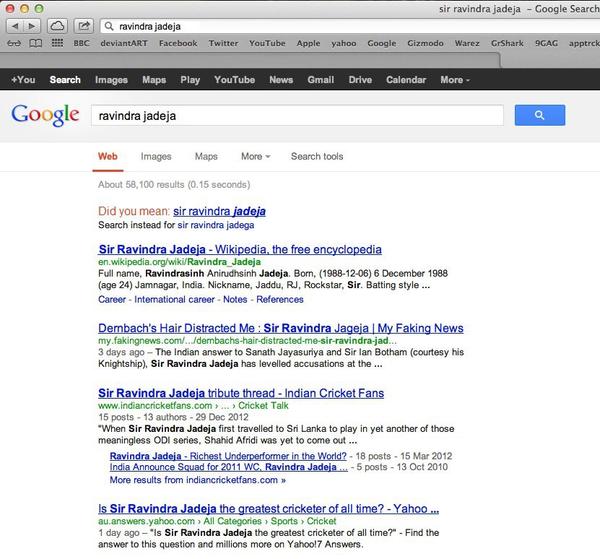Viewport: 600px width, 559px height.
Task: Open the Google bookmark in the bookmarks bar
Action: tap(382, 43)
